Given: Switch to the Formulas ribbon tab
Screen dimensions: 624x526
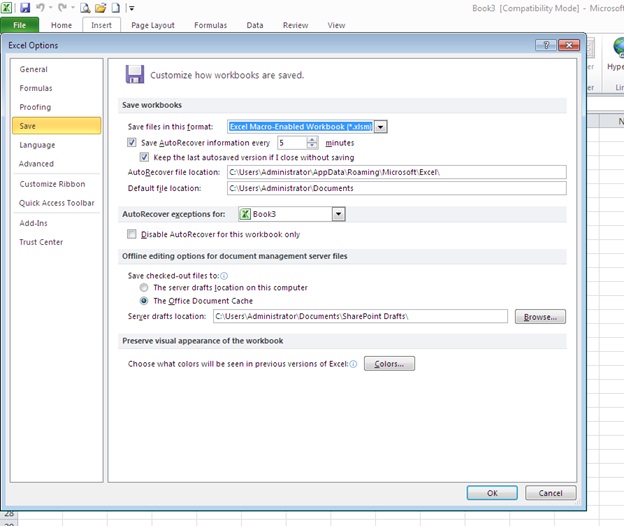Looking at the screenshot, I should click(x=211, y=25).
